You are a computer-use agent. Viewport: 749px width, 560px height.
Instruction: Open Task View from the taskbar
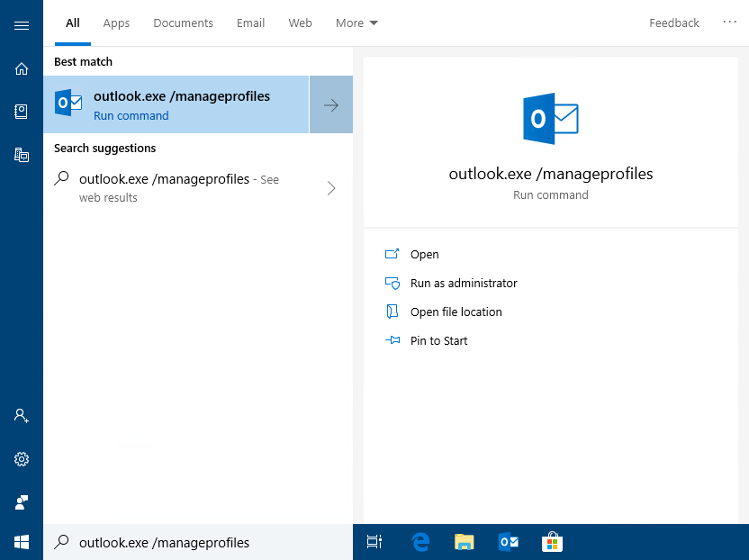(x=374, y=541)
